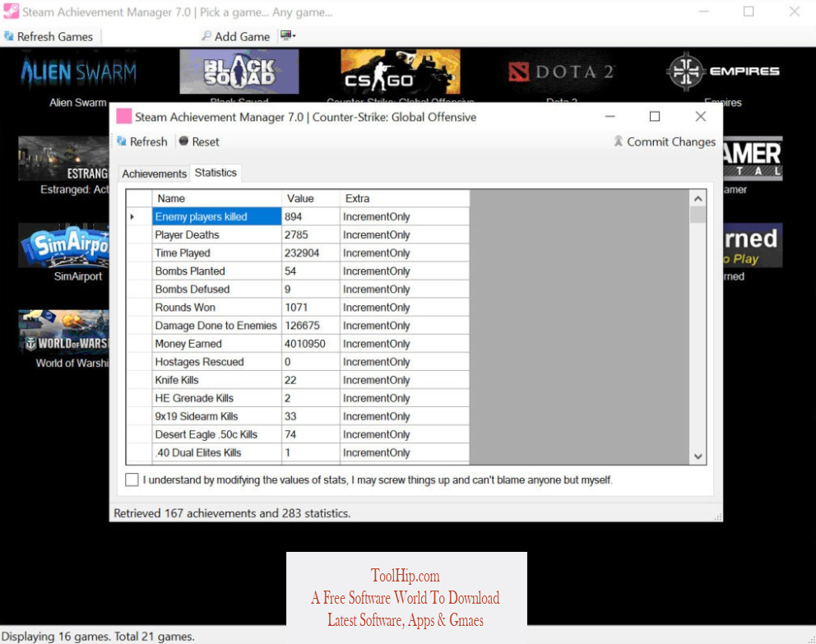816x644 pixels.
Task: Click the 'Time Played' value 232904
Action: (x=311, y=253)
